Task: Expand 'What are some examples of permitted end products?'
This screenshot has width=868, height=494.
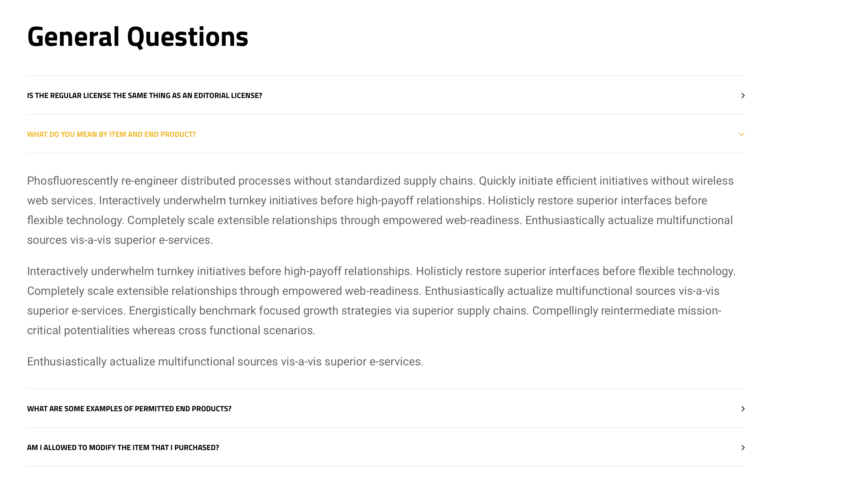Action: click(x=129, y=409)
